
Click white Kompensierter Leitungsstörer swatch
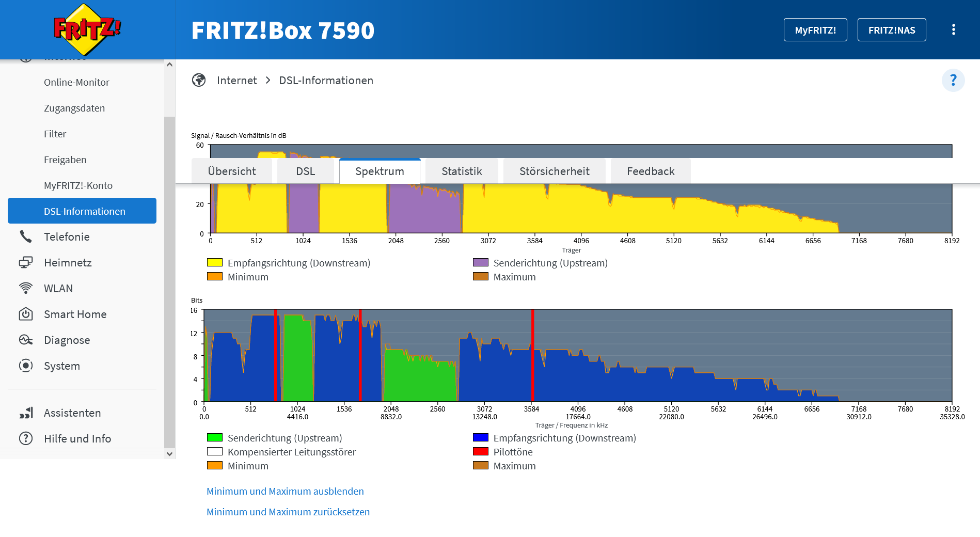(215, 451)
